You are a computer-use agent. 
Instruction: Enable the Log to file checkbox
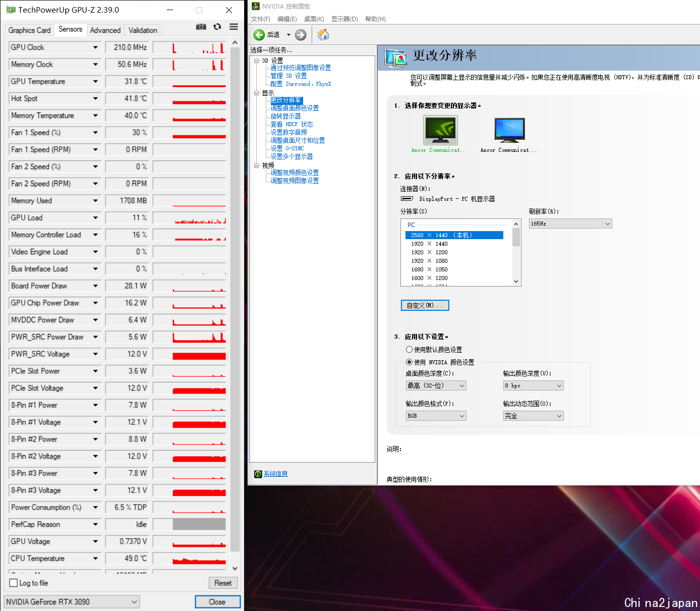[14, 583]
